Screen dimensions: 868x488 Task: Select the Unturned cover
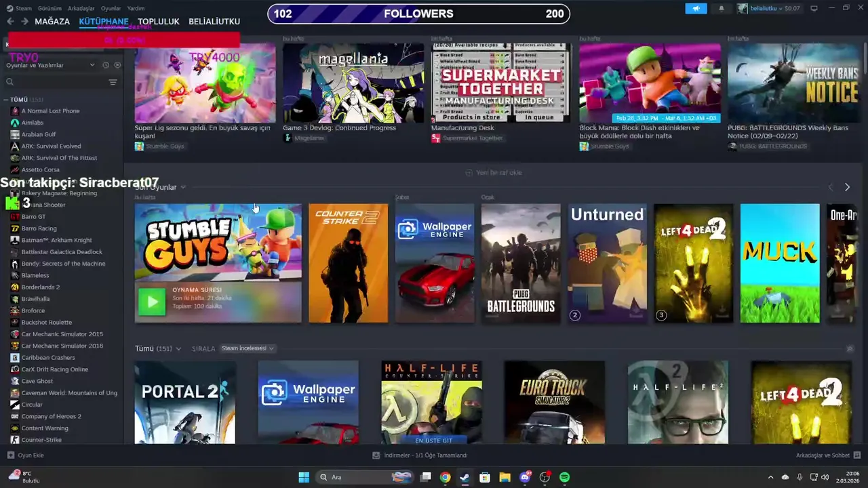point(607,264)
